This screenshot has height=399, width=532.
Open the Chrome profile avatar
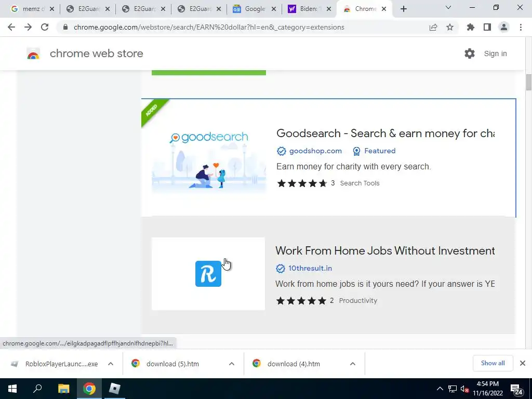point(504,27)
